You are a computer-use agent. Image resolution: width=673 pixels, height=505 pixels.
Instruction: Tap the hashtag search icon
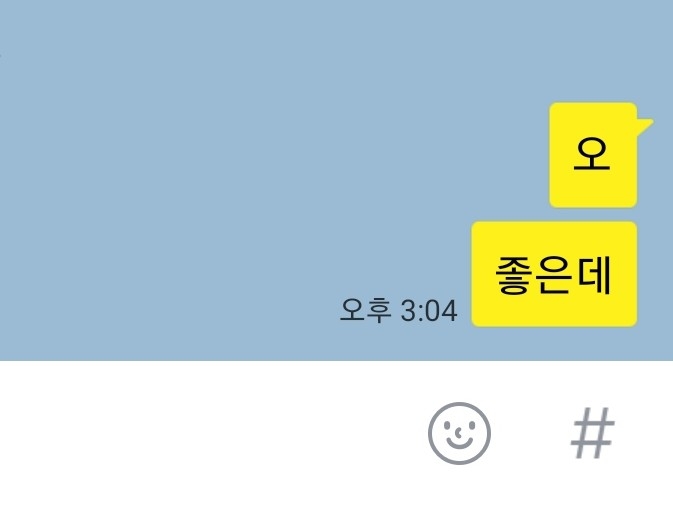click(593, 433)
